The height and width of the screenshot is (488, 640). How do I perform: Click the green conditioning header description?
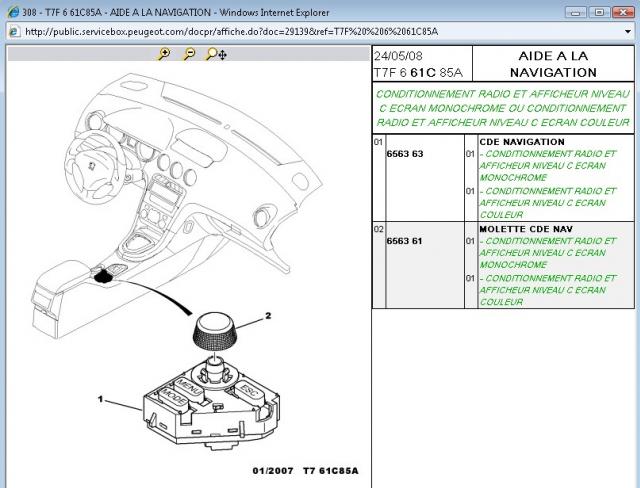(x=503, y=108)
